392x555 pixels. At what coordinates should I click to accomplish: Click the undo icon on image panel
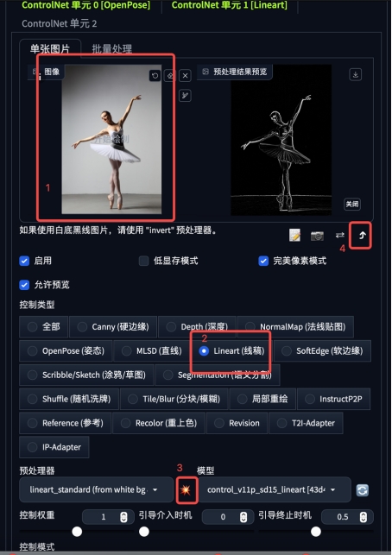pos(155,75)
